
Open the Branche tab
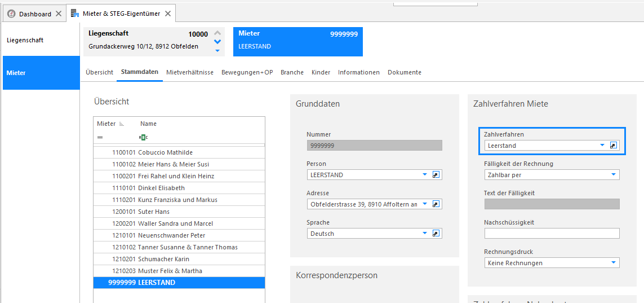click(x=292, y=72)
